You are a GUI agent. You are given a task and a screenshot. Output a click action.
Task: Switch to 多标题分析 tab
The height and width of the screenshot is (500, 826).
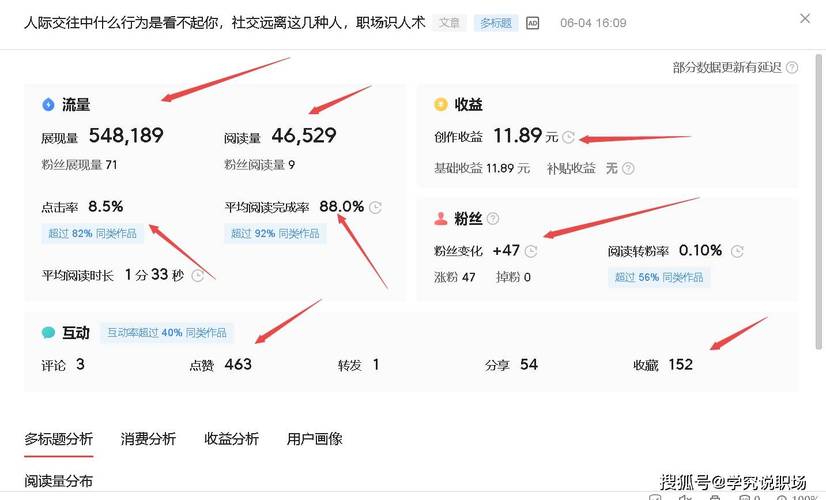(x=58, y=439)
